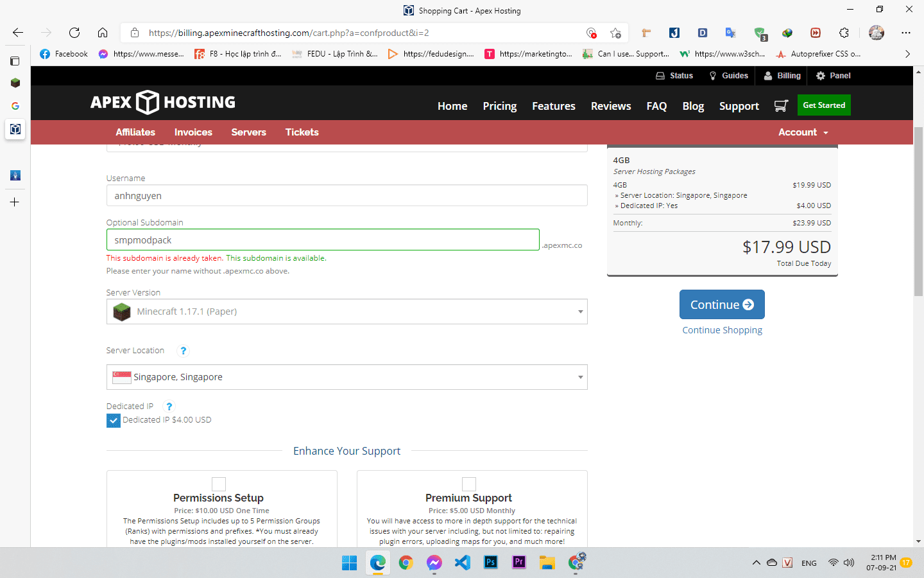
Task: View site information via lock icon
Action: (x=135, y=33)
